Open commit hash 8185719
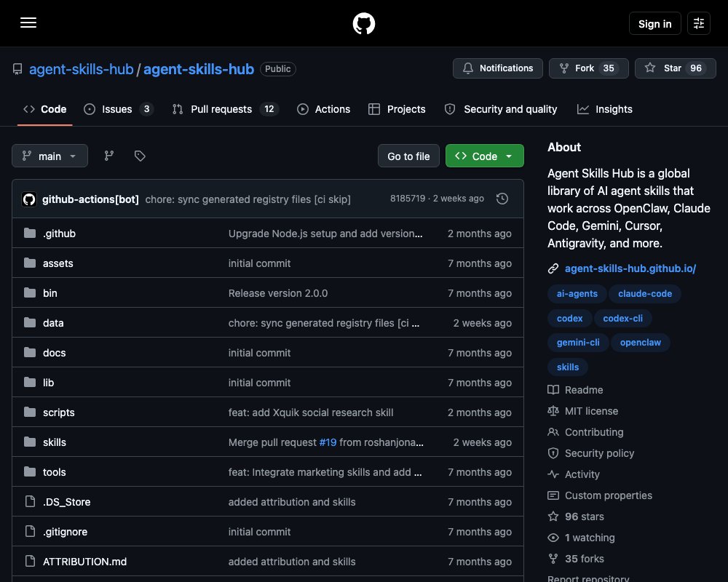Screen dimensions: 728x582 click(x=408, y=198)
